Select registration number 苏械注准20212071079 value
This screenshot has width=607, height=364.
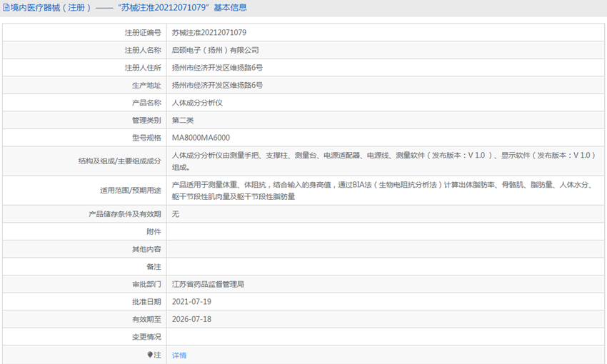(x=209, y=33)
